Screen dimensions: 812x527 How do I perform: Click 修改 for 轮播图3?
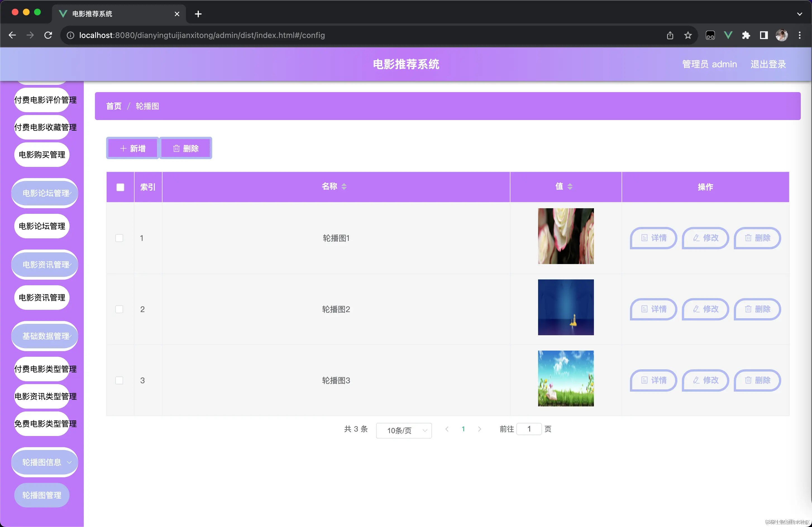(705, 380)
